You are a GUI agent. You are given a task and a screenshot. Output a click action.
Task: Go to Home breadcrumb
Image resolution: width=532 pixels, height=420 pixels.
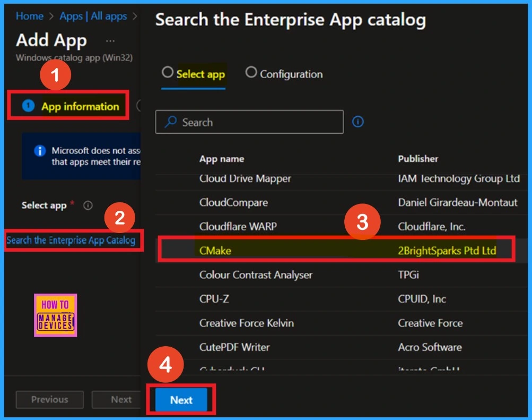[x=30, y=16]
